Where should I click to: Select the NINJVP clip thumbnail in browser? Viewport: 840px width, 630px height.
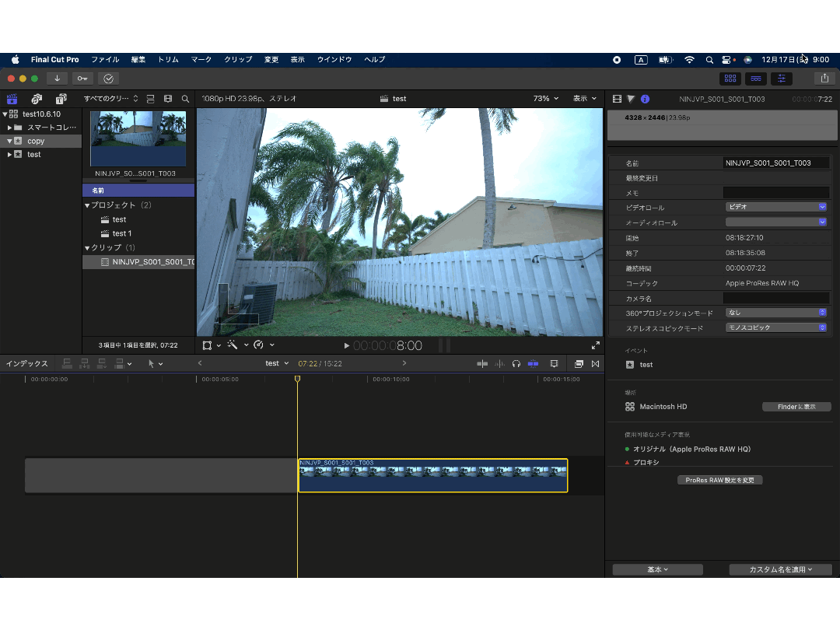click(x=138, y=138)
